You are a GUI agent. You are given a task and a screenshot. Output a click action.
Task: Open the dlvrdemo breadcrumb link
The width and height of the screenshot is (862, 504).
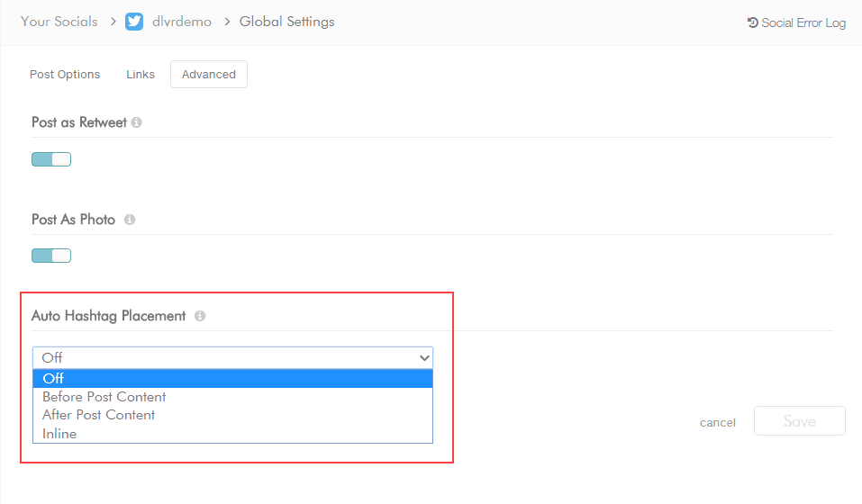[182, 22]
